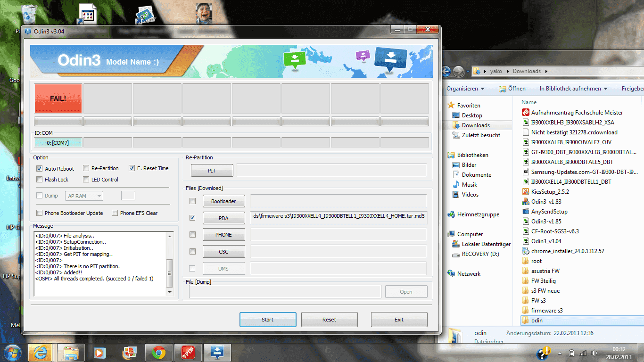This screenshot has width=644, height=362.
Task: Click the Reset button in Odin3
Action: click(330, 320)
